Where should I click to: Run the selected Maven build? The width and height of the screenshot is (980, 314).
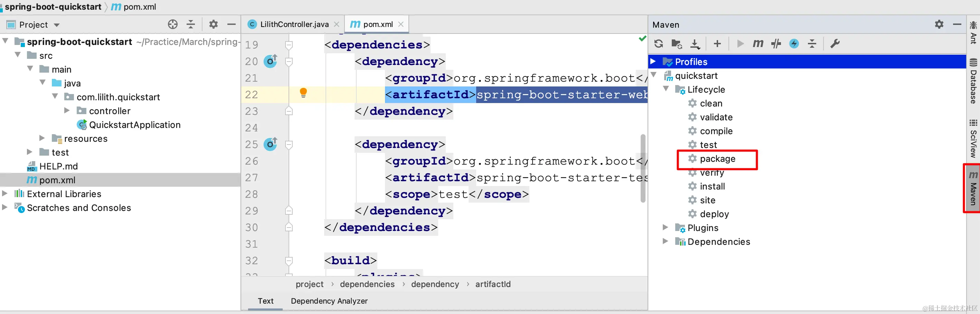(x=740, y=44)
